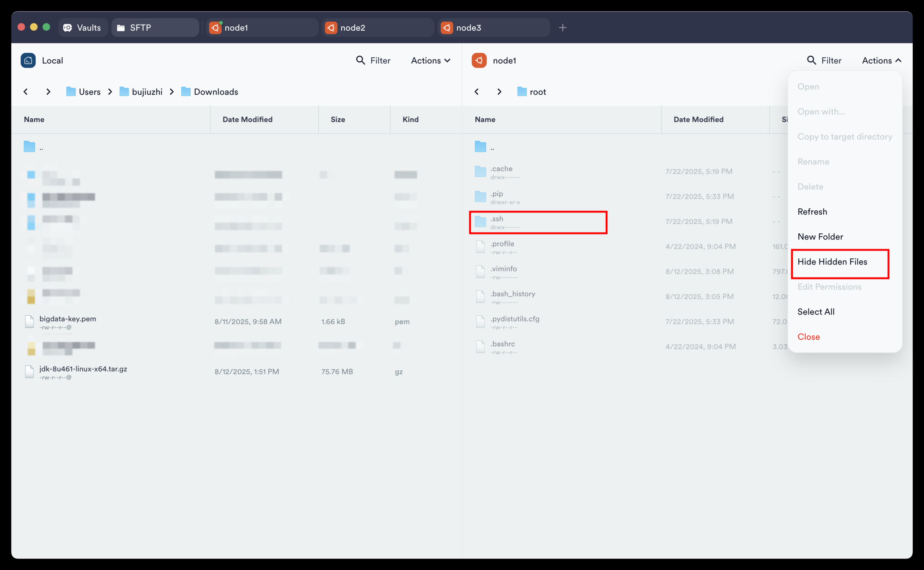924x570 pixels.
Task: Click the plus icon to add a new tab
Action: tap(562, 27)
